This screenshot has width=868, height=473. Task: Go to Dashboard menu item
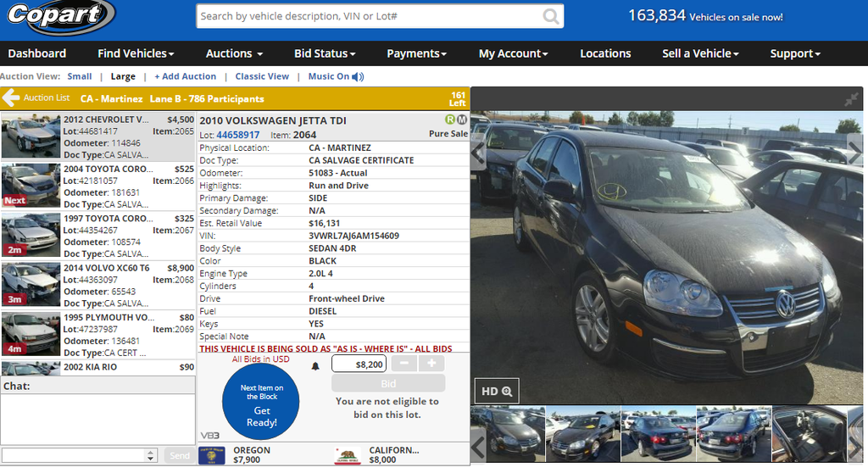37,53
